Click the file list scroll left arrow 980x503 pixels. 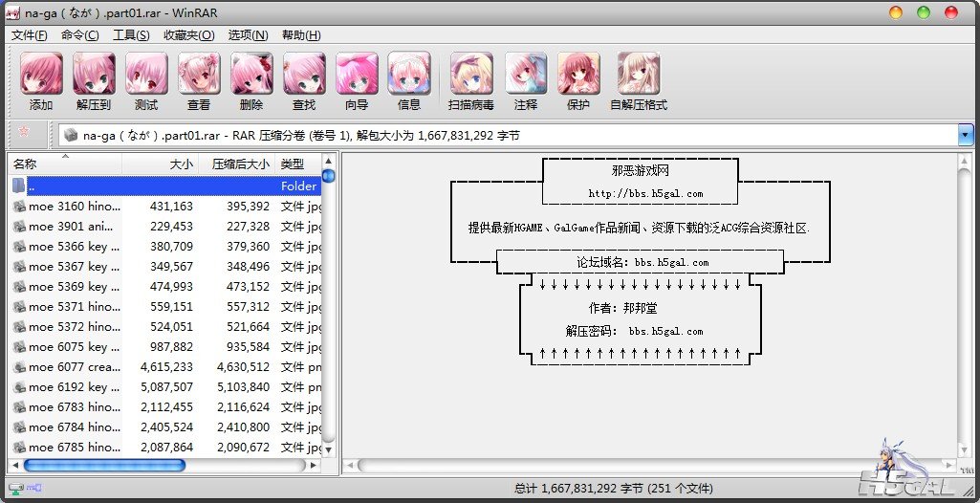pyautogui.click(x=15, y=465)
